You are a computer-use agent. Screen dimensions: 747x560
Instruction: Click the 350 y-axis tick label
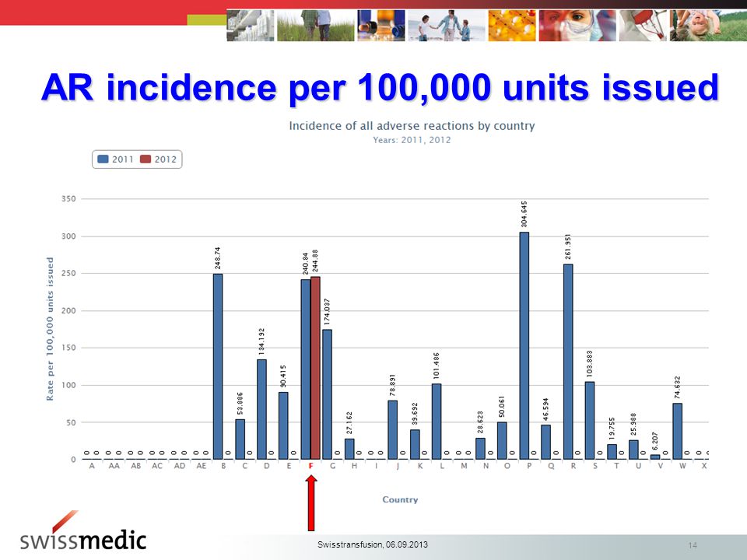[68, 198]
